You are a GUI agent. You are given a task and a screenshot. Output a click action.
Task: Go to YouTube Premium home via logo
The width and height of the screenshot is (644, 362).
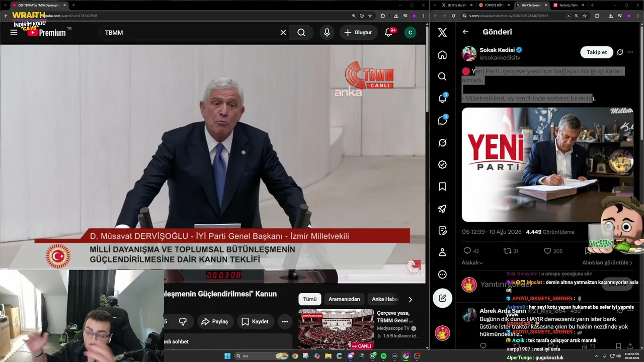pyautogui.click(x=46, y=33)
